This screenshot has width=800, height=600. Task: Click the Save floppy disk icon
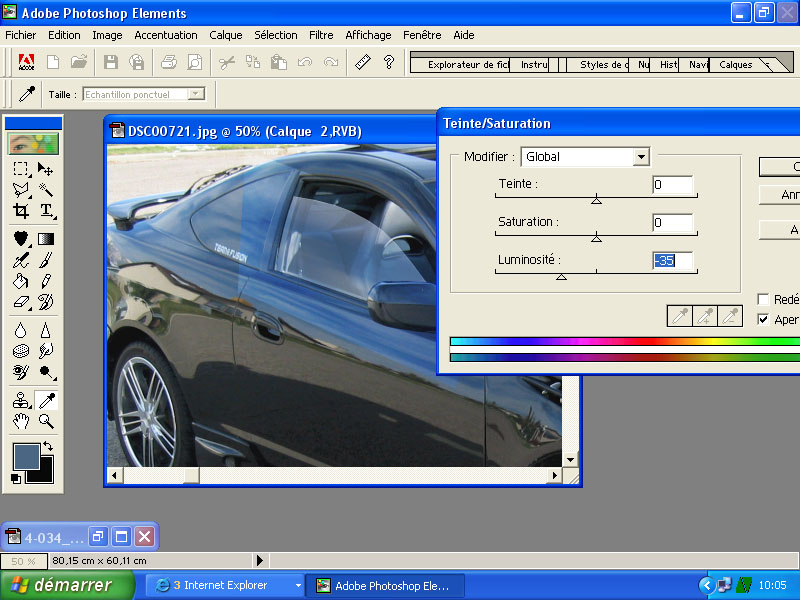tap(110, 62)
